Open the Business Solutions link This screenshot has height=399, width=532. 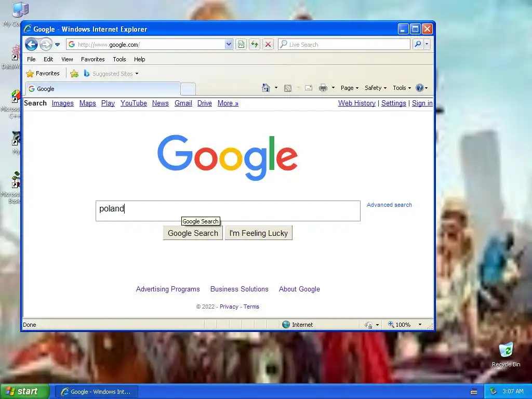tap(239, 289)
